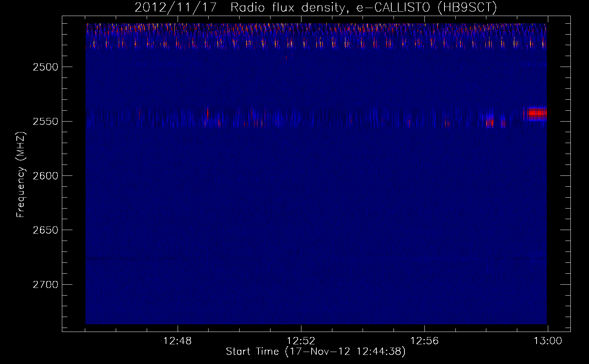Select the 2700 frequency tick label
This screenshot has height=364, width=589.
(45, 284)
